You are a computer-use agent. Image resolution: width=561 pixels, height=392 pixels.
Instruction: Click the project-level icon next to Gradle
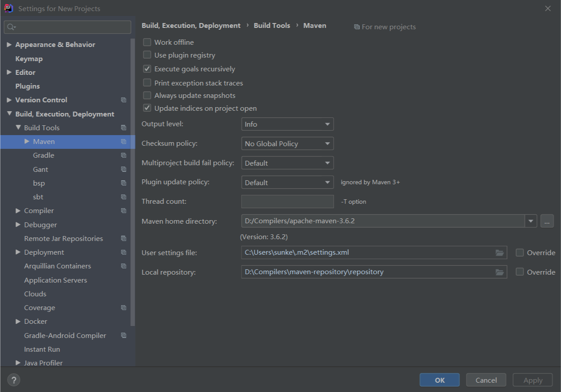point(124,155)
